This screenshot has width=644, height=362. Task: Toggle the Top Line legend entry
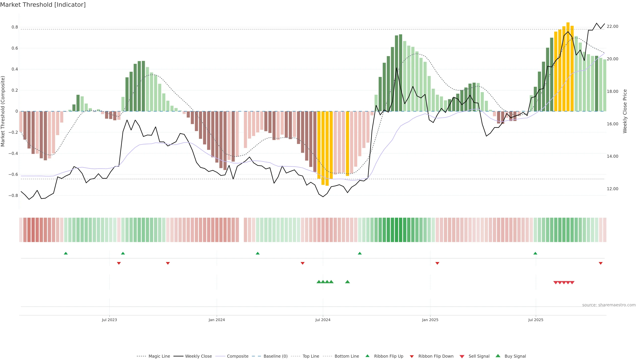310,356
